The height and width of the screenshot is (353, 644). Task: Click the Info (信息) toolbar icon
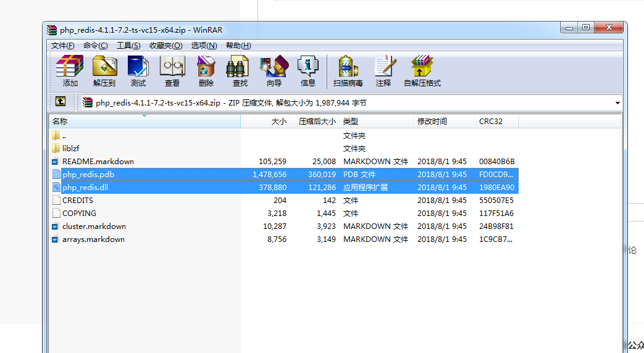point(307,66)
